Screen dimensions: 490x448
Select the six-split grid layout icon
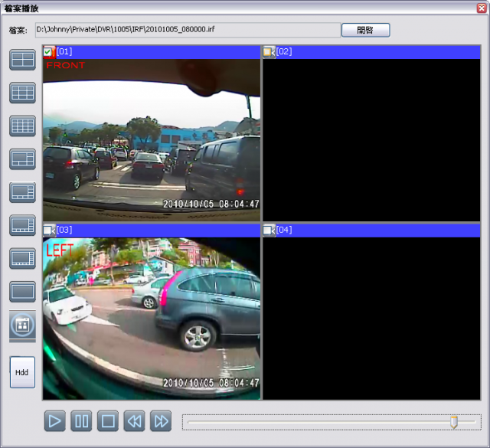22,93
